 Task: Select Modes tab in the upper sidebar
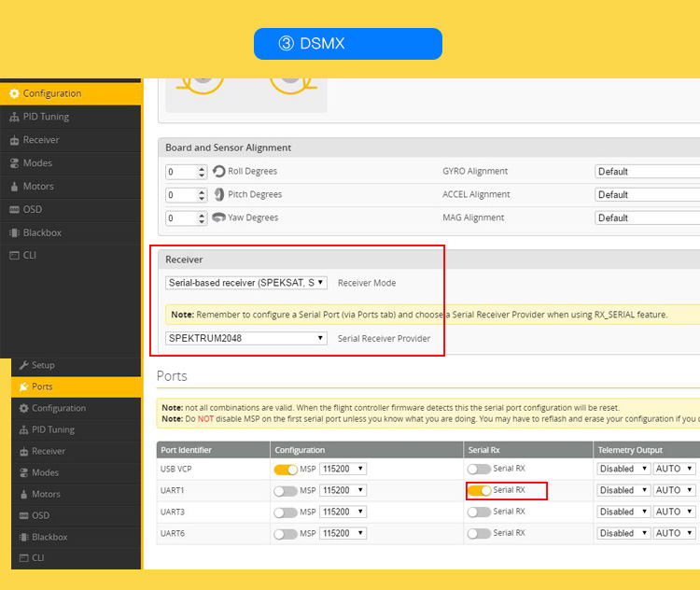click(37, 163)
